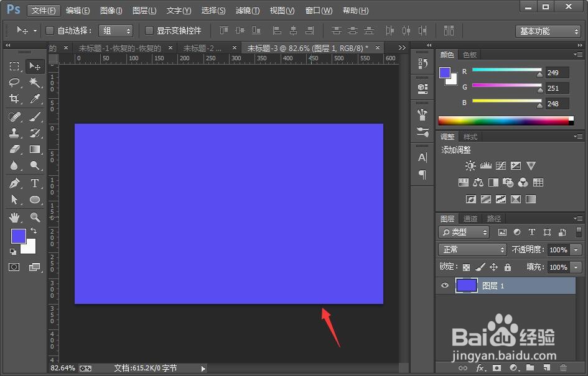Toggle lock transparent pixels
588x376 pixels.
(466, 267)
